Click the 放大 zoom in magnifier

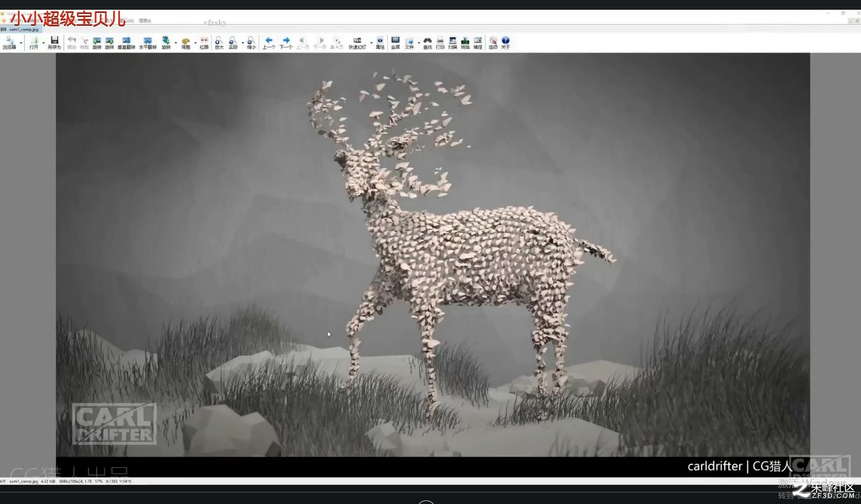coord(219,43)
